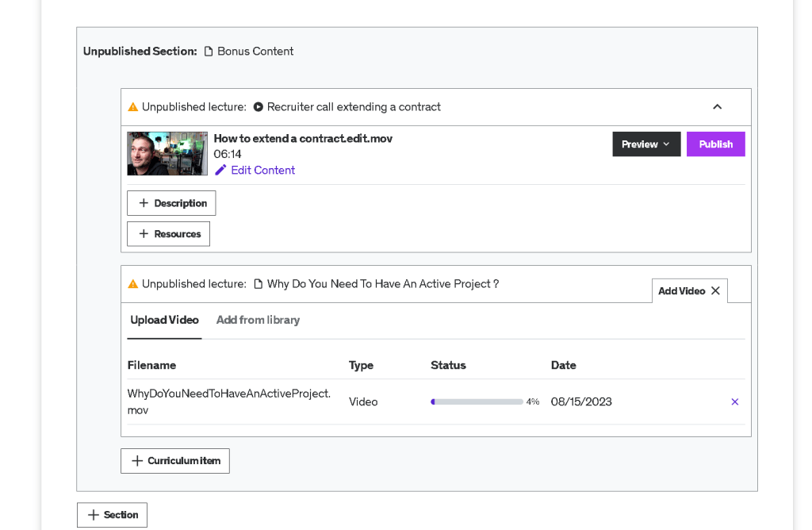Screen dimensions: 812x530
Task: Select the 'Recruiter call extending a contract' title
Action: (x=354, y=107)
